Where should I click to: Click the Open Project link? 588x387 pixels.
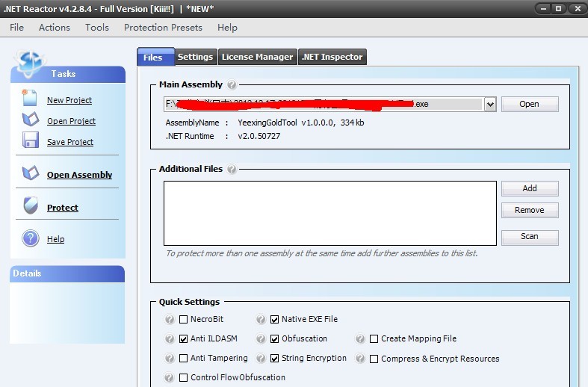click(x=71, y=122)
